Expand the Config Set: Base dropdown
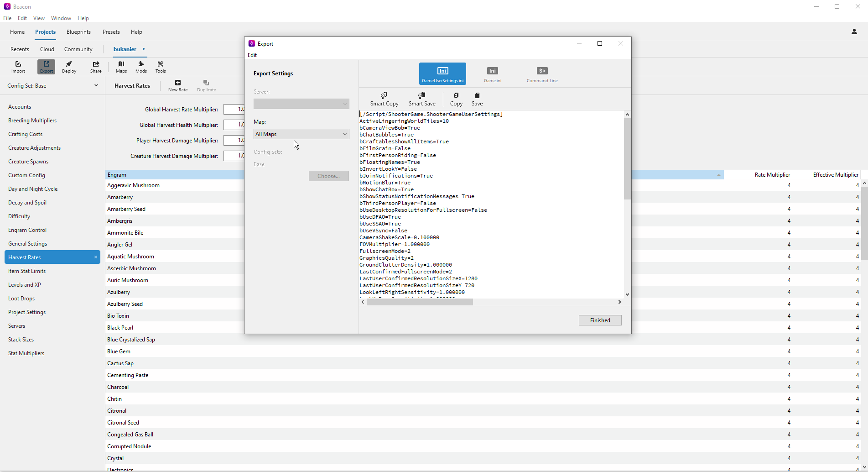The width and height of the screenshot is (868, 472). (52, 86)
